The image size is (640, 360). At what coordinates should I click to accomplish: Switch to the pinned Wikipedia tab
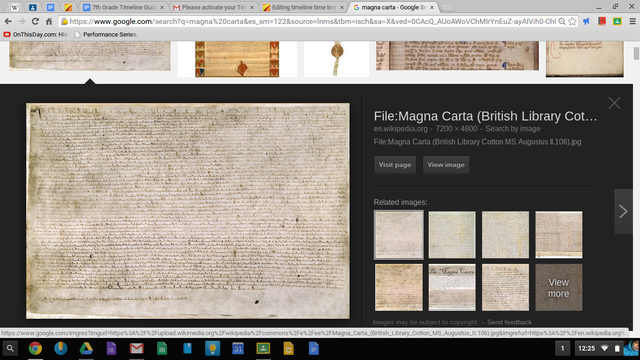click(x=15, y=7)
